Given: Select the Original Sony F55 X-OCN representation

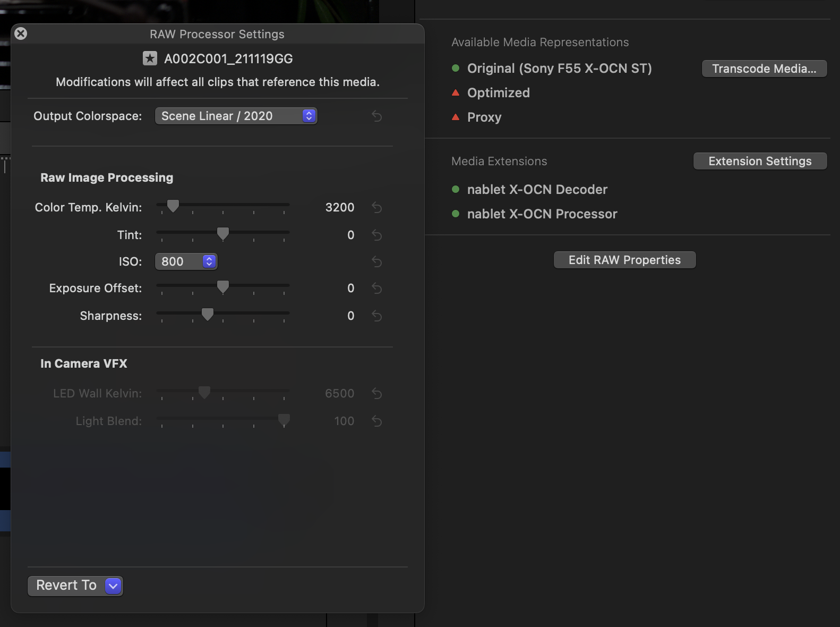Looking at the screenshot, I should tap(559, 69).
